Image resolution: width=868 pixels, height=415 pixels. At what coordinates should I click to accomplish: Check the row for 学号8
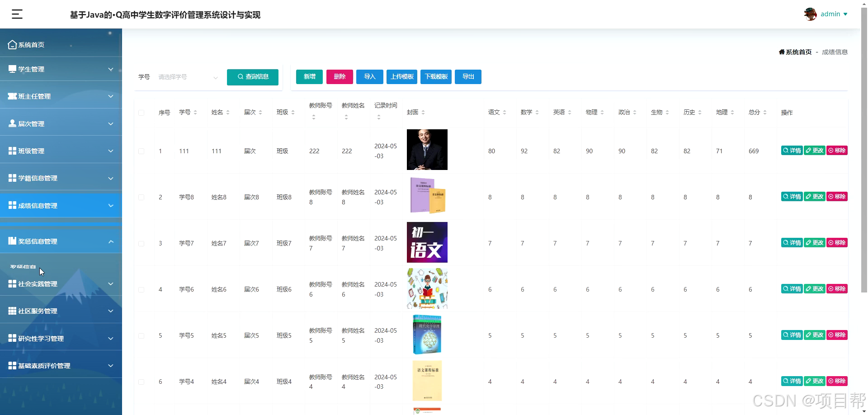click(142, 198)
